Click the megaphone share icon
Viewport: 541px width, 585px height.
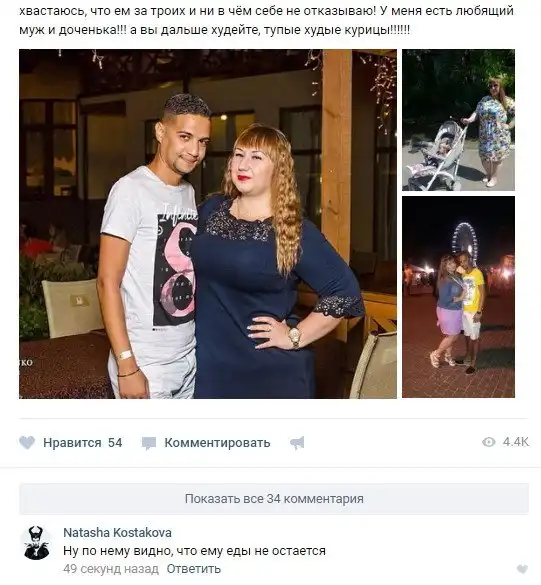pyautogui.click(x=297, y=443)
